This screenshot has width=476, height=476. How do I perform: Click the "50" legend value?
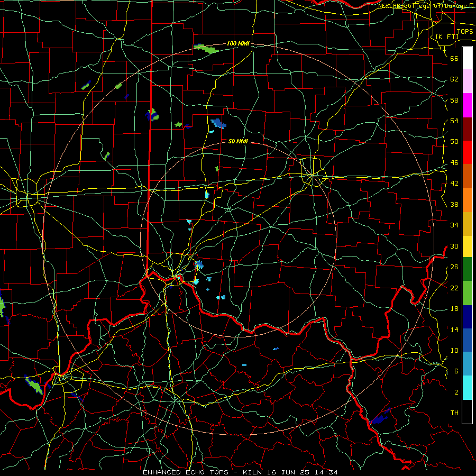pos(454,142)
